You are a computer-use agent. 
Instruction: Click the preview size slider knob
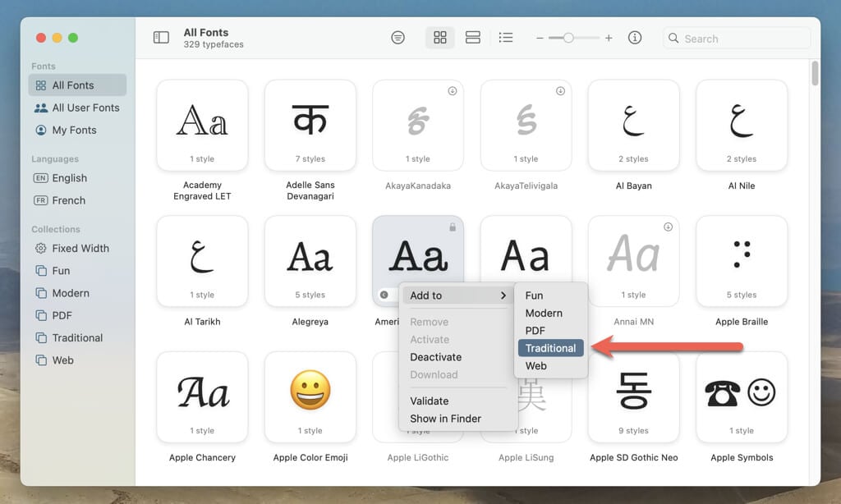coord(568,38)
